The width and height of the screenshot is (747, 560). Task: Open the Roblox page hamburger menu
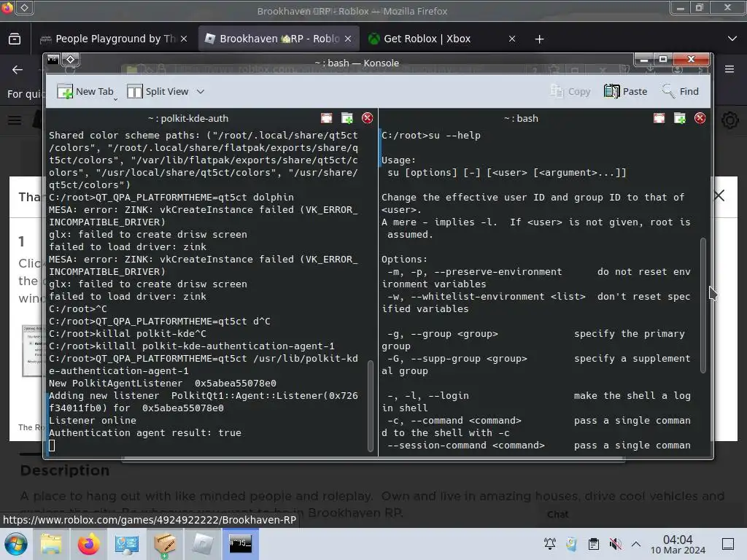[15, 120]
